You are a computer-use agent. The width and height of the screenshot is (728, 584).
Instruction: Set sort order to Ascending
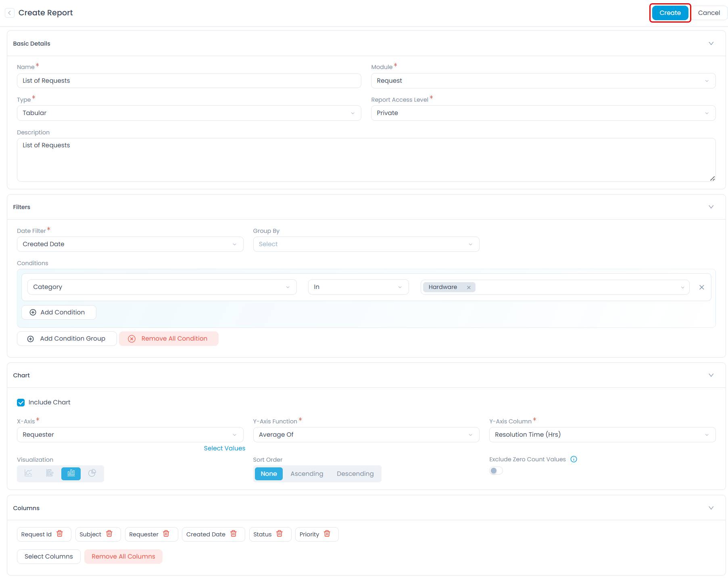tap(307, 474)
